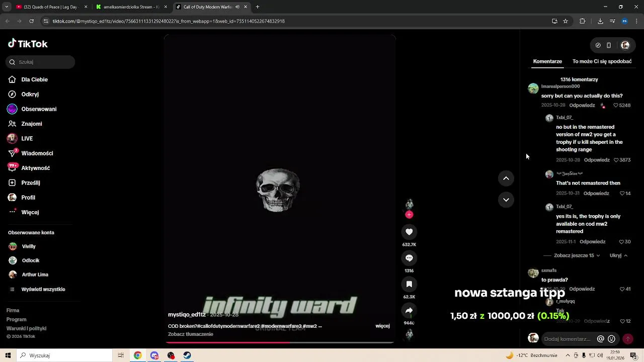The width and height of the screenshot is (644, 362).
Task: Show hidden system tray icons chevron
Action: point(567,355)
